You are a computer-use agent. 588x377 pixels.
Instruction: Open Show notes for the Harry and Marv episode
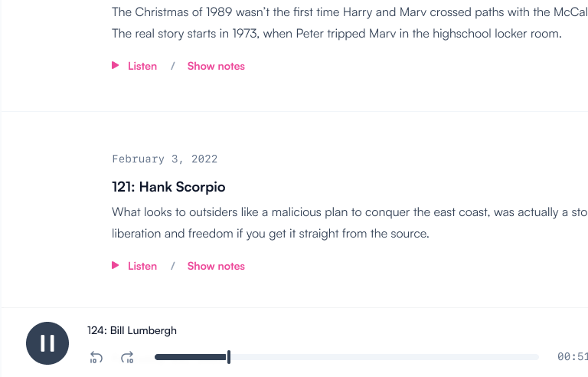click(x=216, y=66)
